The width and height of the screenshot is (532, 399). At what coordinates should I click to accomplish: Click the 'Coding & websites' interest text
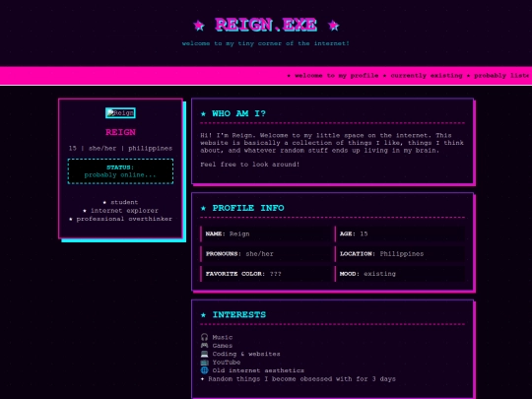click(246, 354)
